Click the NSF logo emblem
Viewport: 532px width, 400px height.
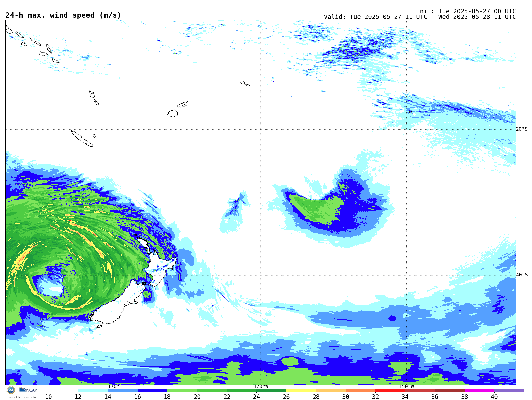11,390
